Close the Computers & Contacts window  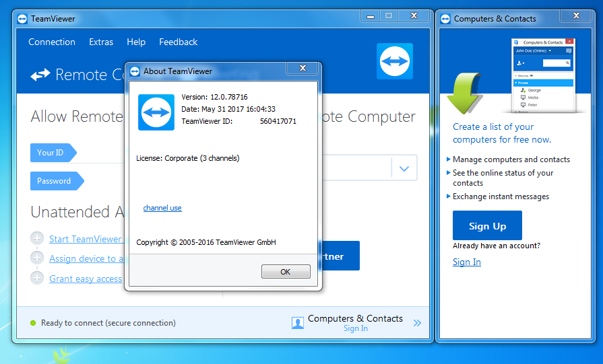click(x=576, y=15)
